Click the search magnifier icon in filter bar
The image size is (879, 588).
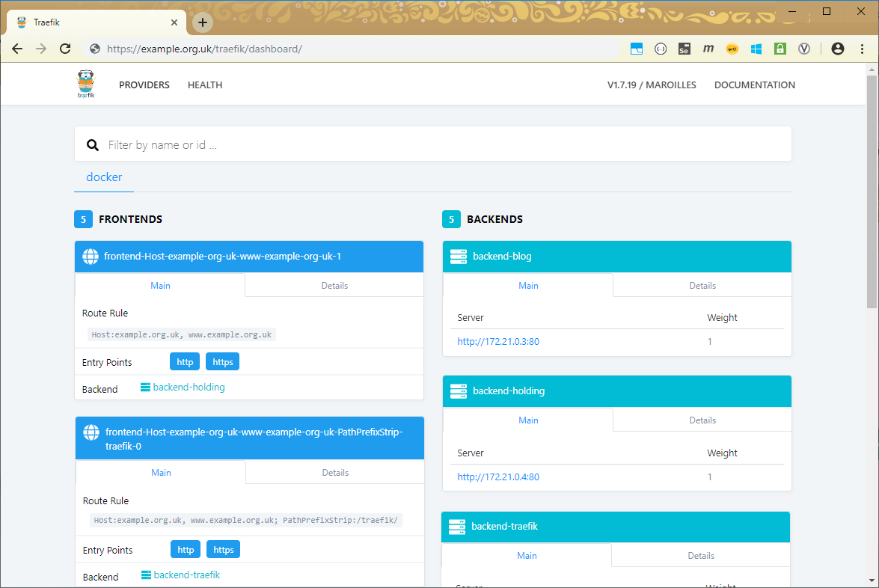(x=93, y=145)
